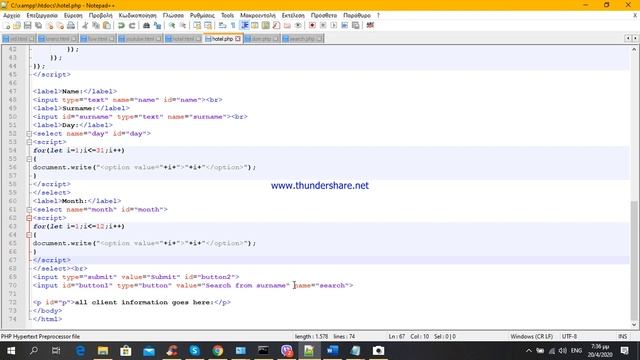Click Run macro multiple times icon
This screenshot has width=640, height=360.
point(344,25)
